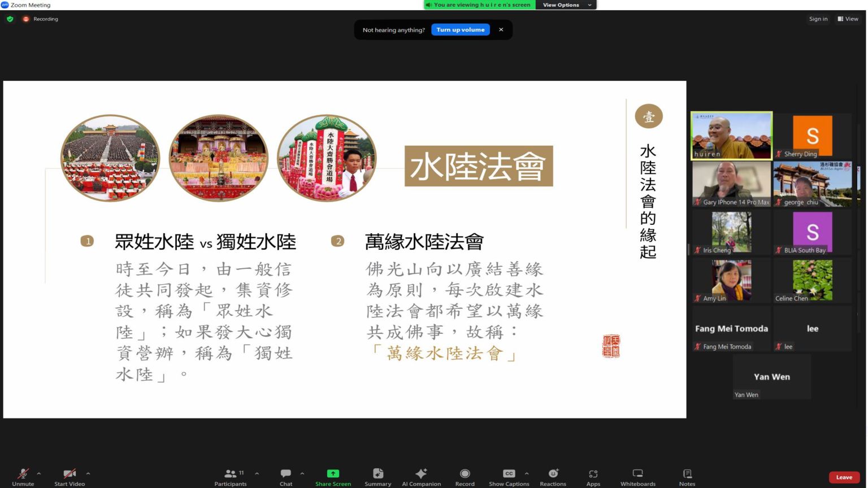The width and height of the screenshot is (868, 488).
Task: Click the Turn up volume button
Action: tap(460, 29)
